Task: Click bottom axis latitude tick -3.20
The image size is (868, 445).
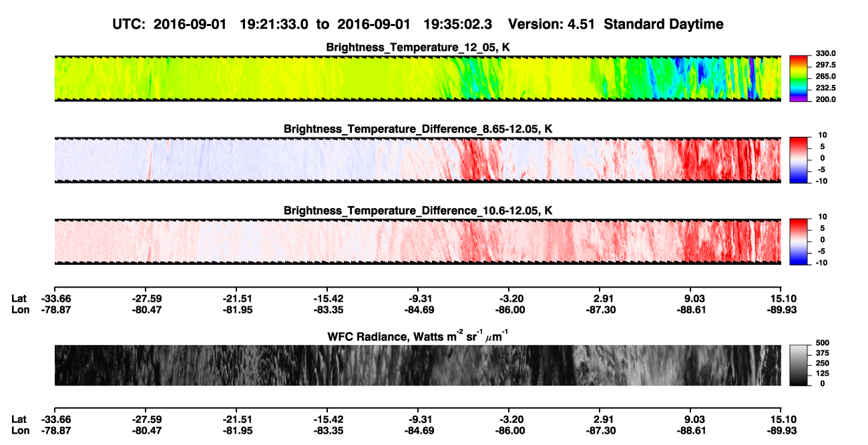Action: [x=509, y=419]
